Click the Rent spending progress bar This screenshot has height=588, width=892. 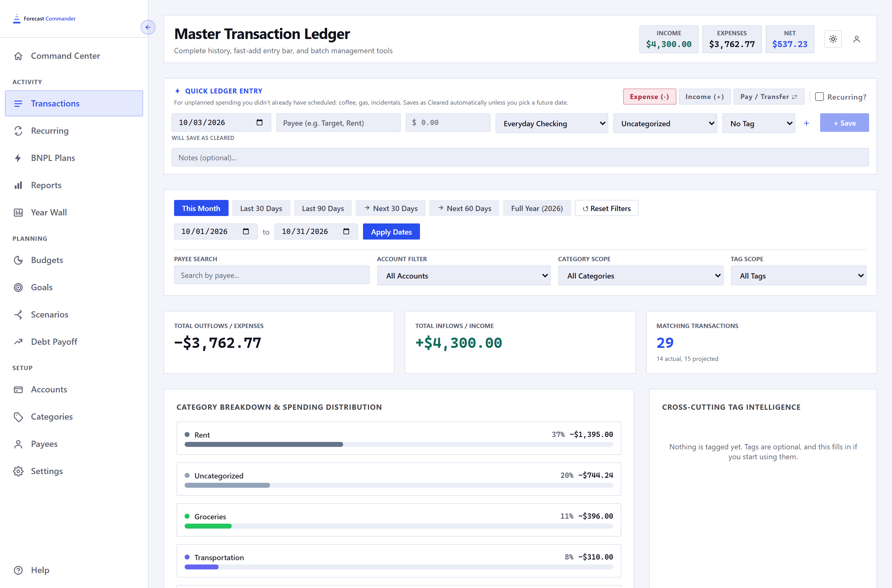[399, 444]
